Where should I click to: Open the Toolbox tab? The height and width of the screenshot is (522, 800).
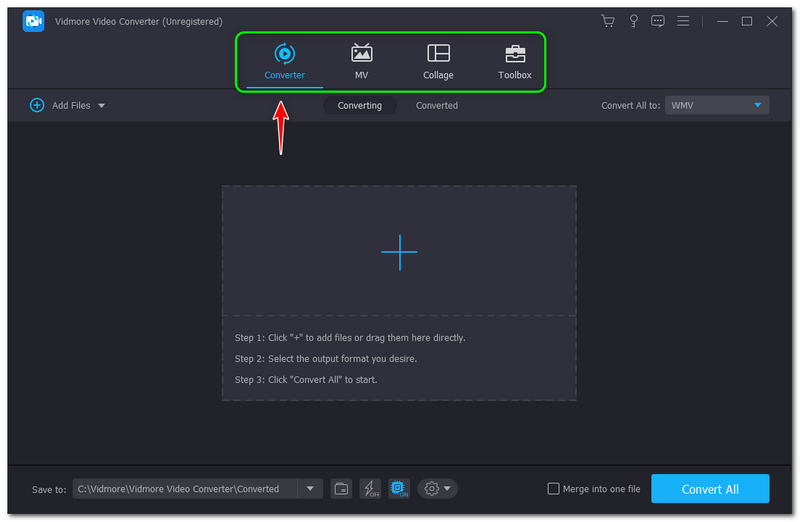point(514,62)
